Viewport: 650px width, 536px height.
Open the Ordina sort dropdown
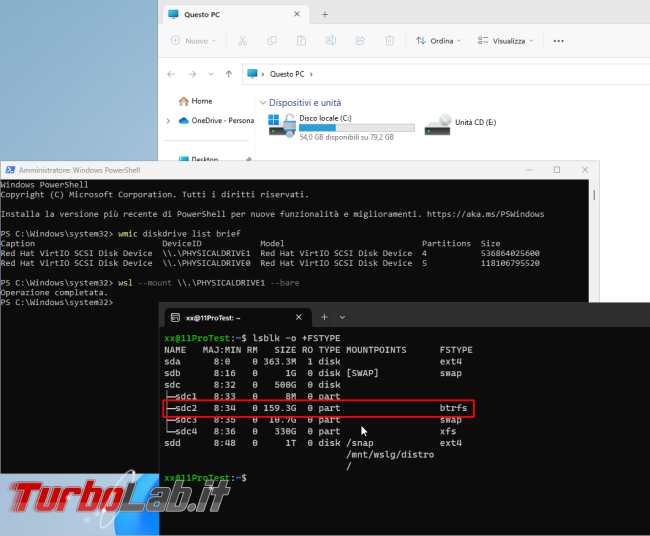click(x=439, y=41)
